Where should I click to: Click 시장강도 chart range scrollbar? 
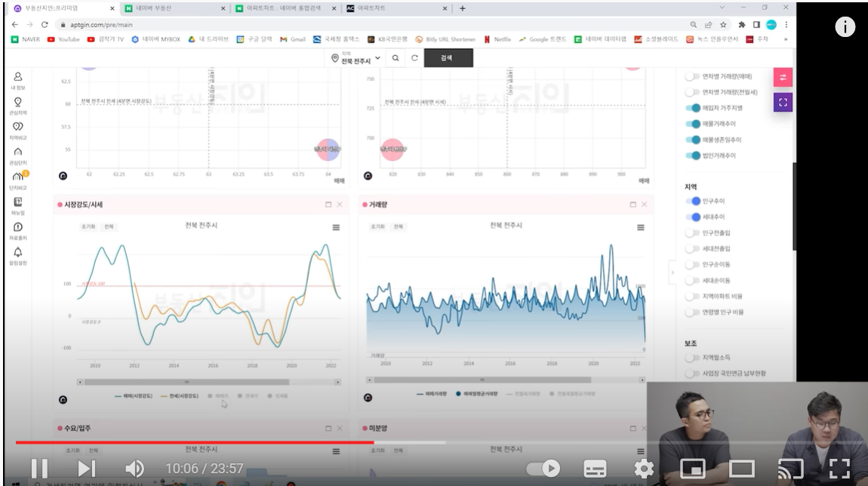click(186, 382)
